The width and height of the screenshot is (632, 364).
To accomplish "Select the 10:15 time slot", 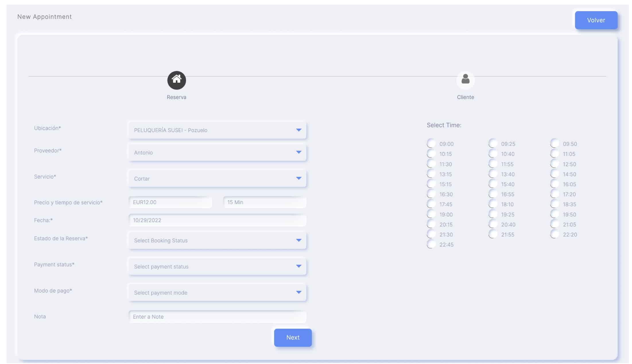I will [431, 153].
